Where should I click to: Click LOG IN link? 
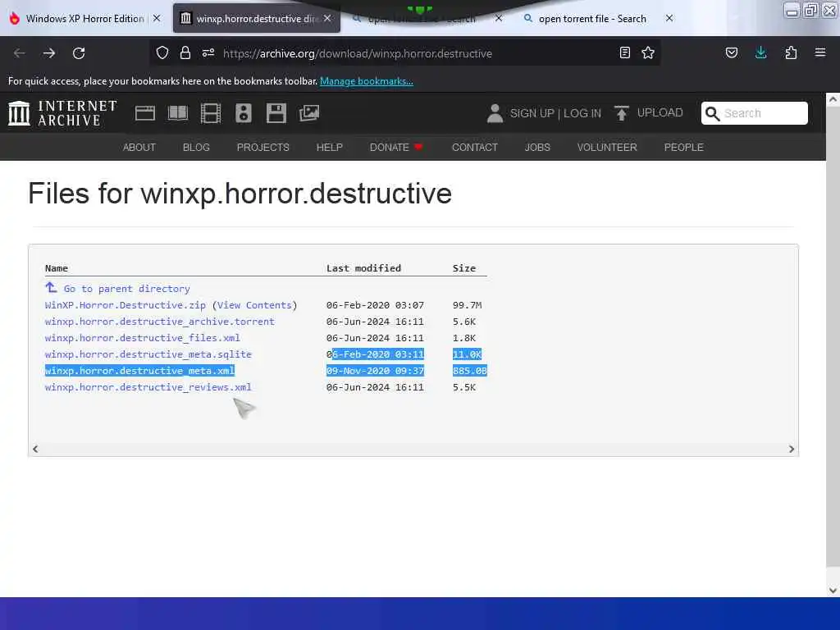click(x=582, y=113)
